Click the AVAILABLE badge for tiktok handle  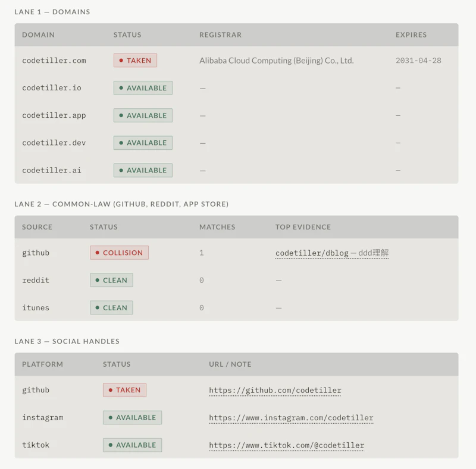point(132,445)
